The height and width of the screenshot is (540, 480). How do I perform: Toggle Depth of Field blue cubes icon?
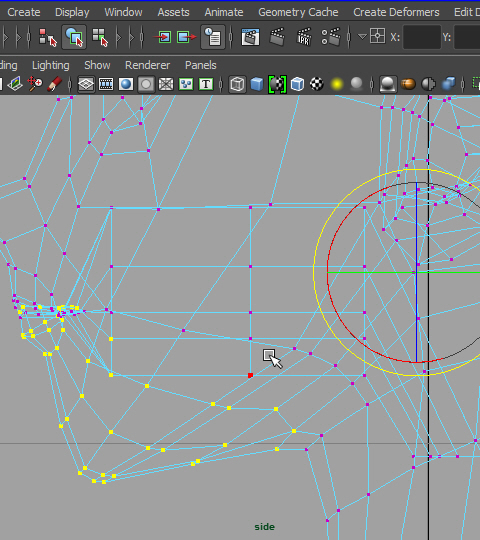[x=448, y=84]
